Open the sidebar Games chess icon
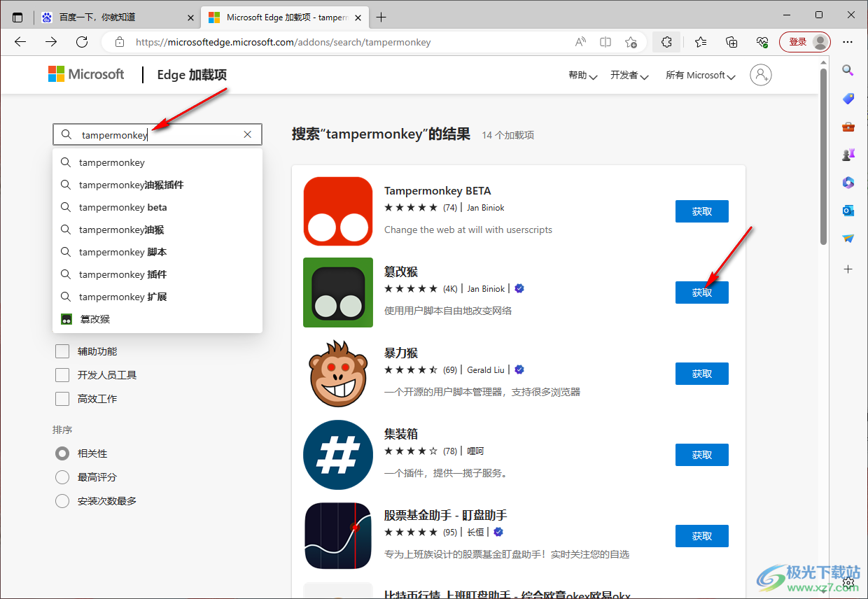Image resolution: width=868 pixels, height=599 pixels. (x=848, y=155)
